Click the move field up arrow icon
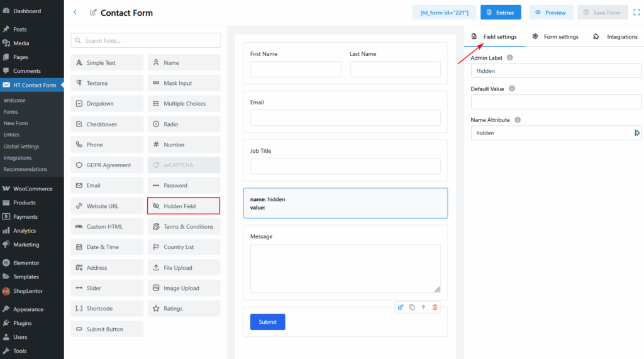 pyautogui.click(x=423, y=307)
